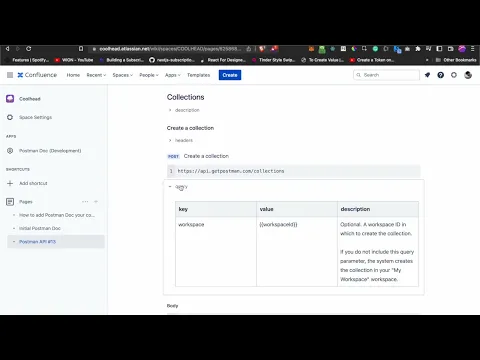Open Other Bookmarks folder
The image size is (480, 360).
(x=456, y=60)
